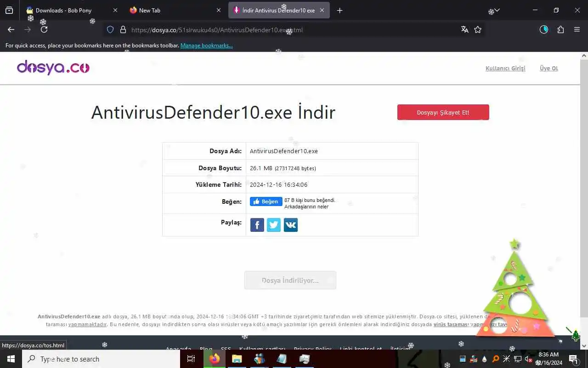Close the Downloads - Bob Pony tab
Image resolution: width=588 pixels, height=368 pixels.
click(x=115, y=10)
